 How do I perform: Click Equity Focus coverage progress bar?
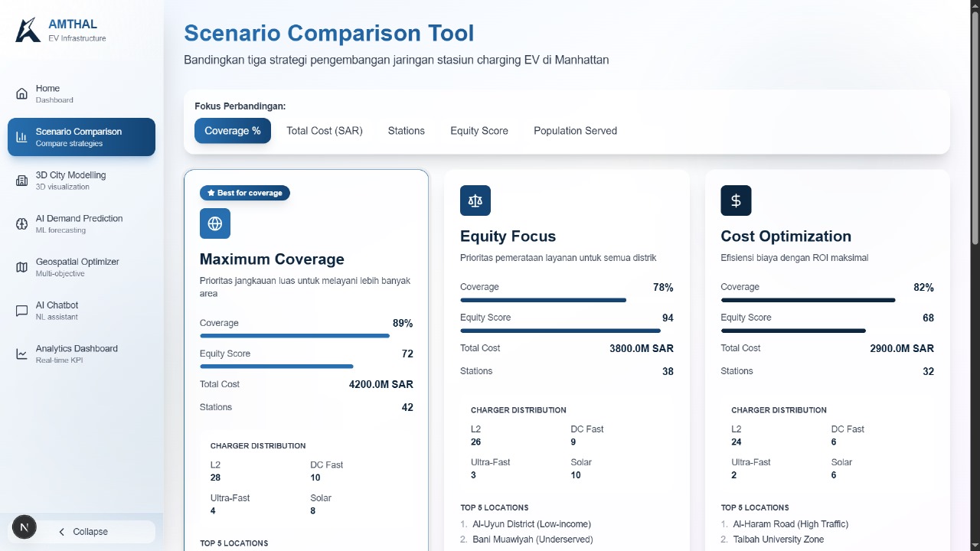click(x=567, y=300)
